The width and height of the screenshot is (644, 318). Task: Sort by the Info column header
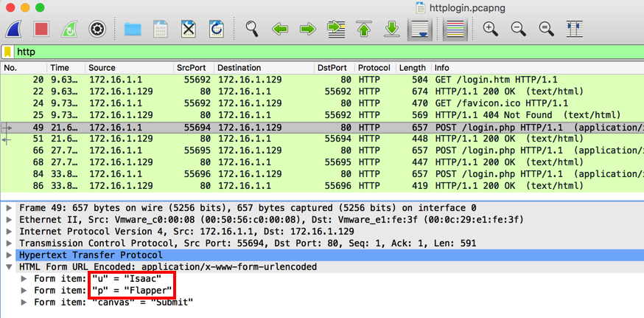click(537, 68)
